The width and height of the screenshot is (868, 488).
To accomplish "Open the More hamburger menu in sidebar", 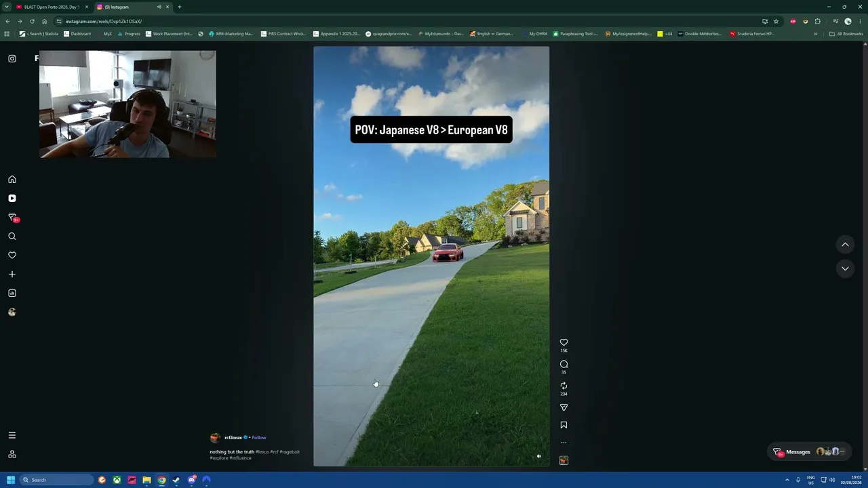I will click(12, 435).
